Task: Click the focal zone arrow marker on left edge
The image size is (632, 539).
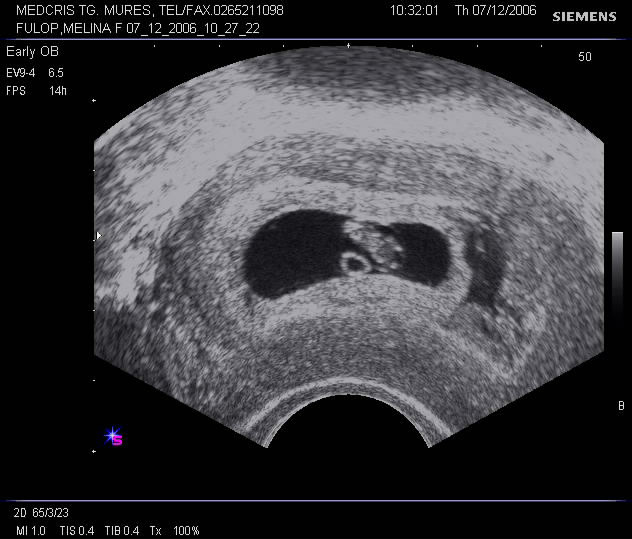Action: click(98, 235)
